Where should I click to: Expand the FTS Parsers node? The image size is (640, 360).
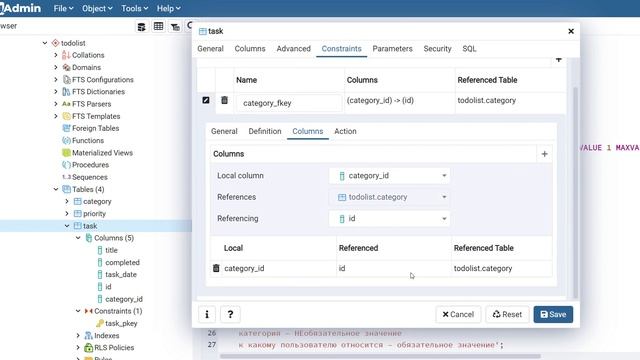click(x=56, y=104)
